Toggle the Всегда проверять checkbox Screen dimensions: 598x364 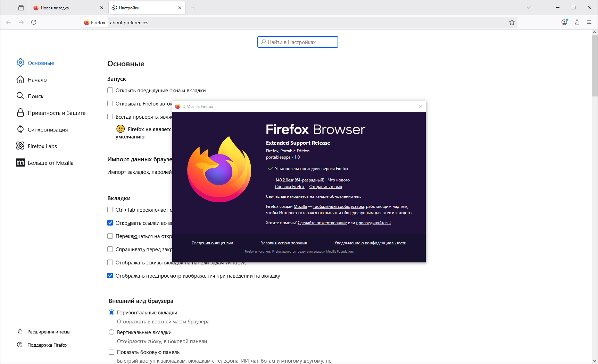click(110, 117)
